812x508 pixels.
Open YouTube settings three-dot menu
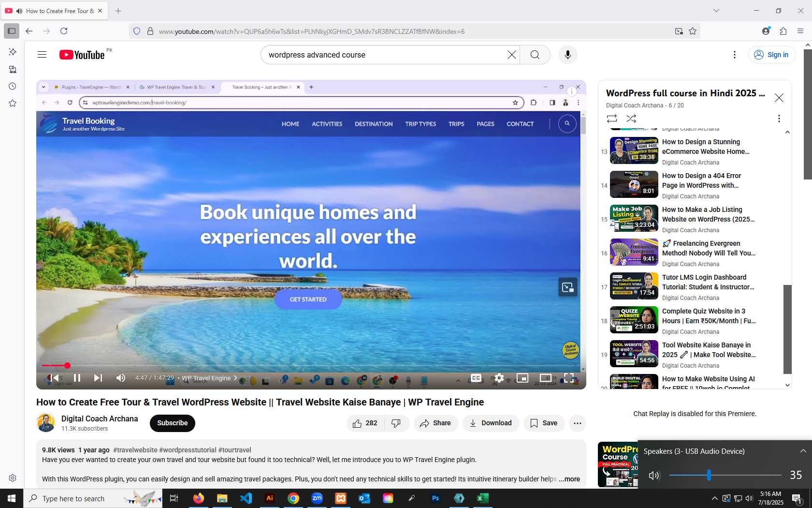pyautogui.click(x=735, y=55)
